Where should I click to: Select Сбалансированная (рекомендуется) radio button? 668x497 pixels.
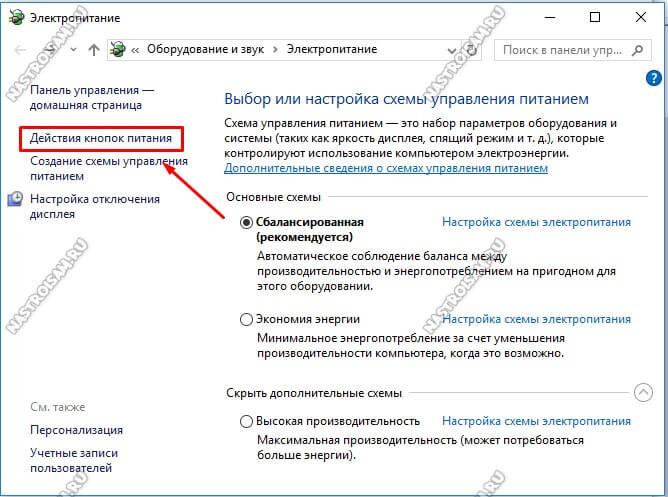point(246,222)
